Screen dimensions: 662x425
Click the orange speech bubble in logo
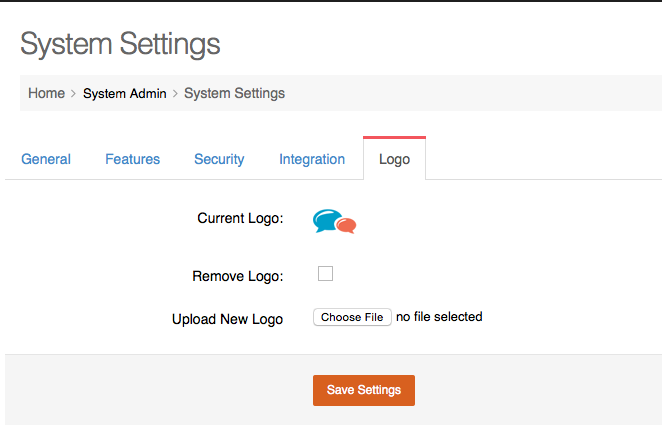click(x=347, y=225)
